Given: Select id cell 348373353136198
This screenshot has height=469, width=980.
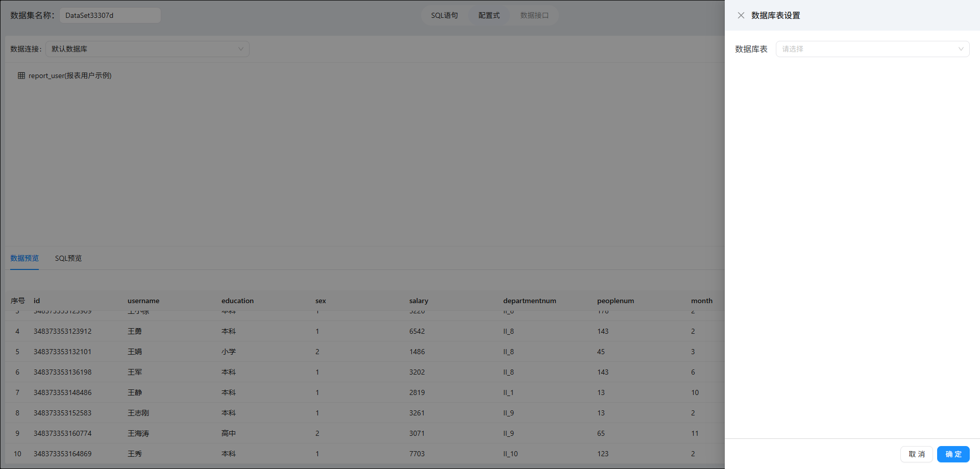Looking at the screenshot, I should (x=63, y=372).
